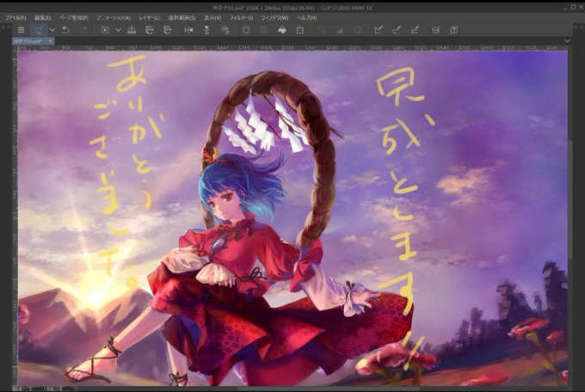Click the Fill paint bucket icon
This screenshot has height=392, width=585.
click(282, 30)
